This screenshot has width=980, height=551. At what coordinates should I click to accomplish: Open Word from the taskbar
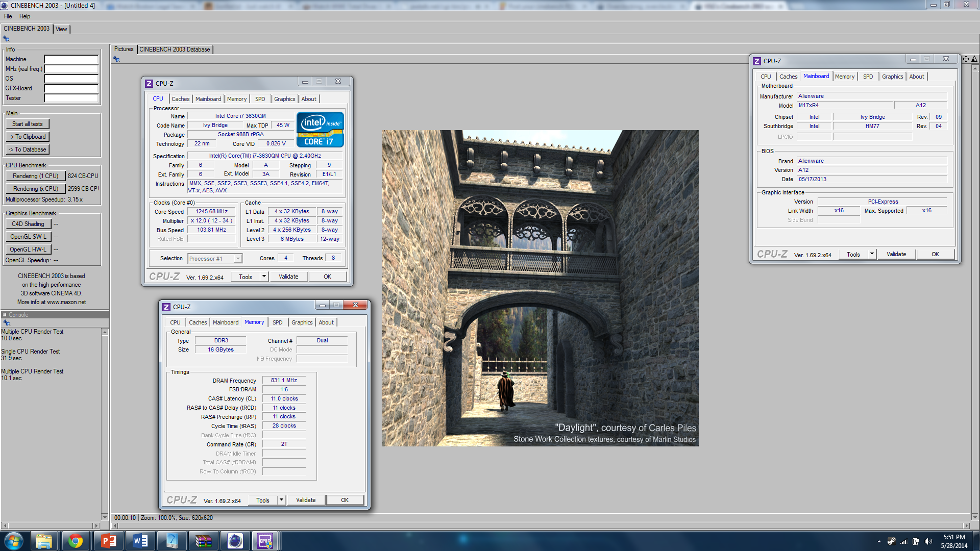140,541
